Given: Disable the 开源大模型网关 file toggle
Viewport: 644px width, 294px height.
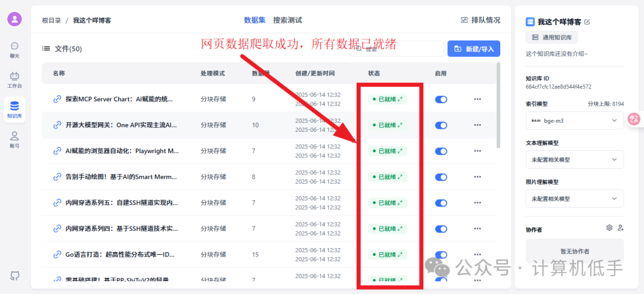Looking at the screenshot, I should [441, 125].
